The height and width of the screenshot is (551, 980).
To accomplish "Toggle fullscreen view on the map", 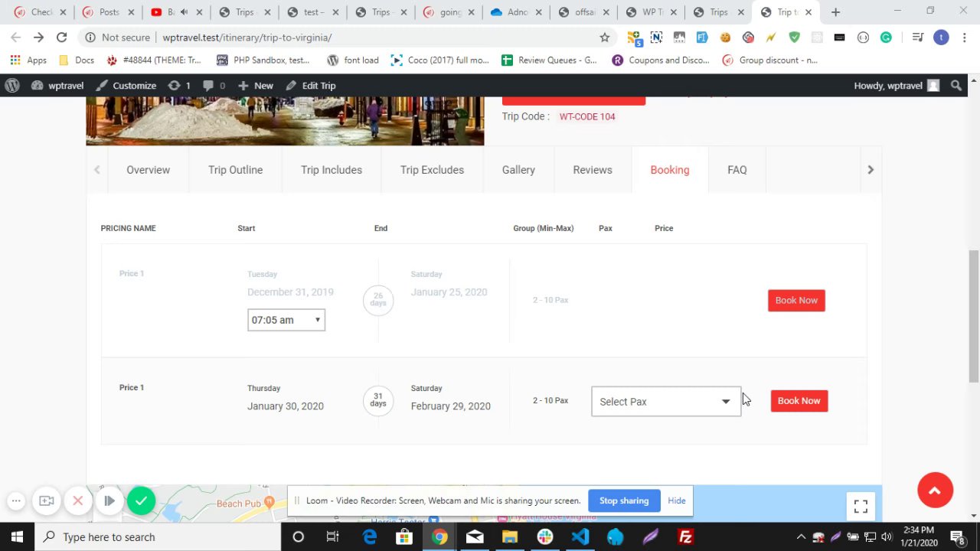I will 861,506.
